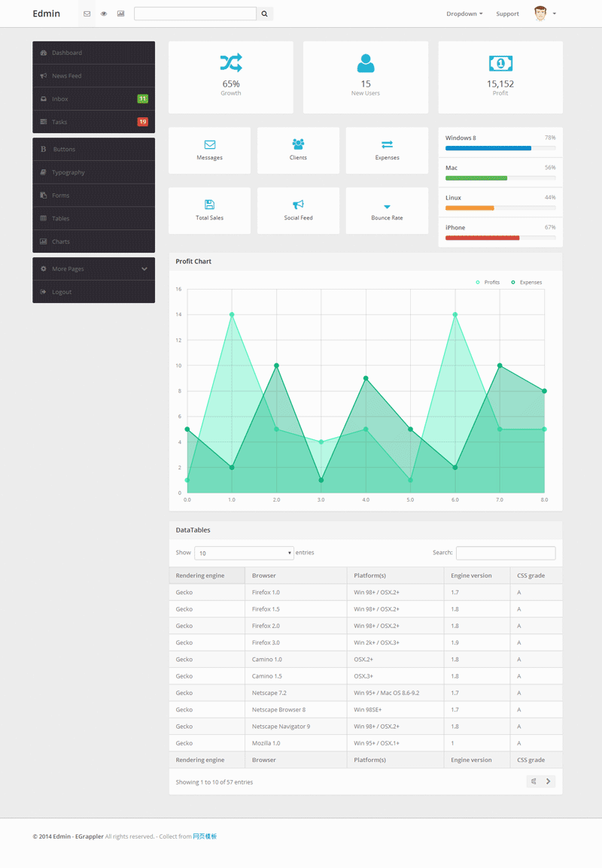Go to Inbox in the sidebar
This screenshot has height=868, width=602.
(x=93, y=99)
